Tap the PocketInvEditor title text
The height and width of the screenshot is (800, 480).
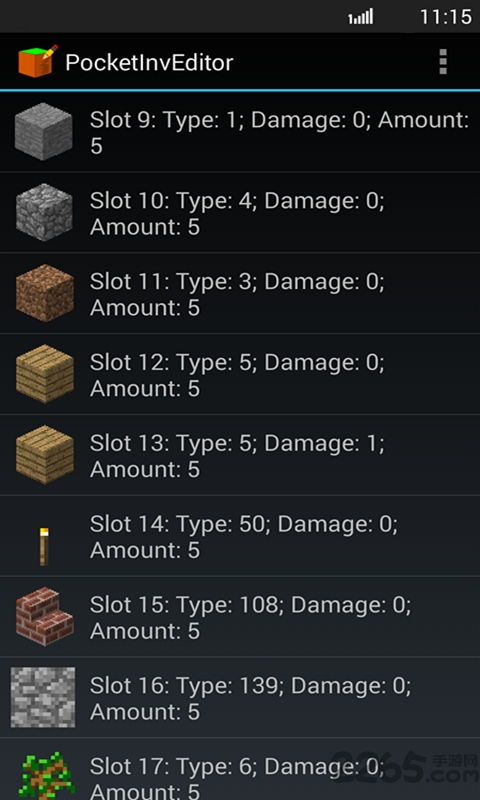[x=149, y=63]
